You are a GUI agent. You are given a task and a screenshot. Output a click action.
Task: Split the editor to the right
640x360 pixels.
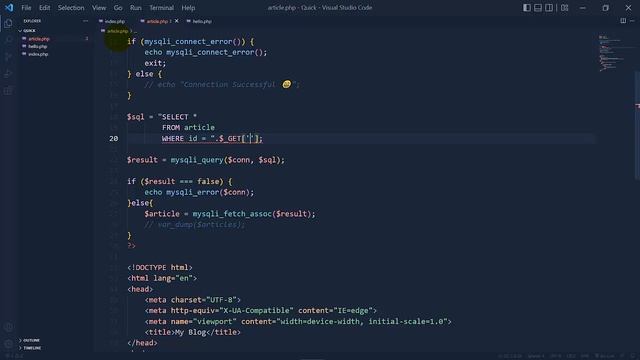click(x=623, y=21)
